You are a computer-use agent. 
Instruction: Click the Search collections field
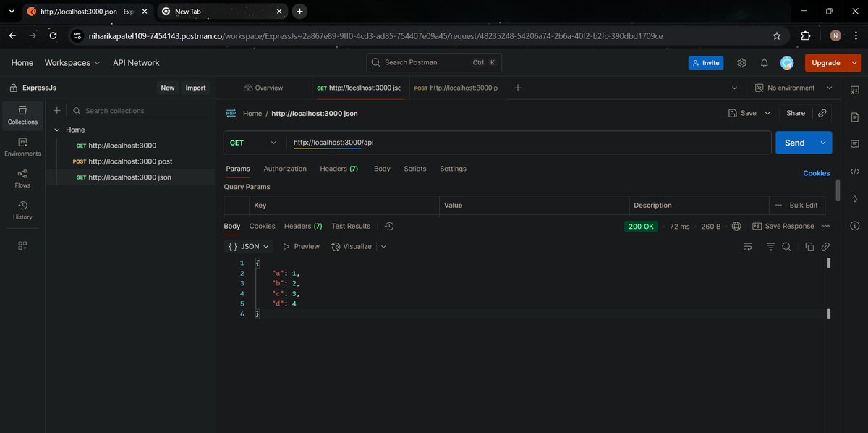point(138,111)
